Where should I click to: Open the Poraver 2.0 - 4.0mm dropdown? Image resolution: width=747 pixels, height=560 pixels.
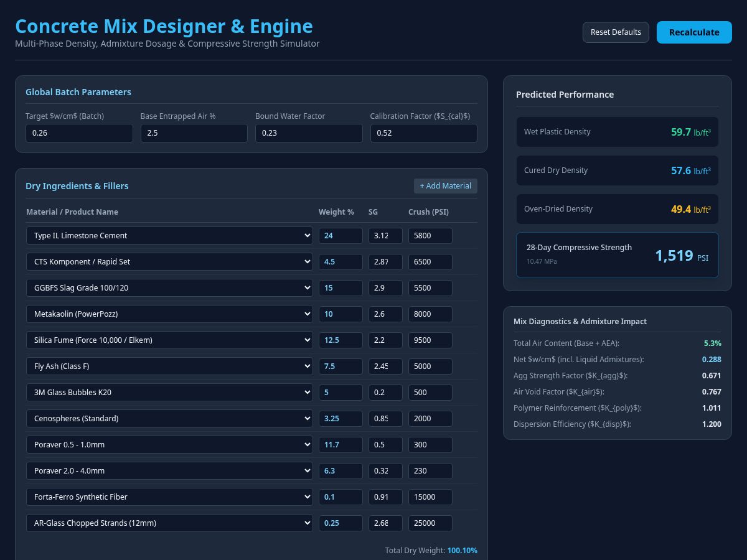tap(169, 471)
